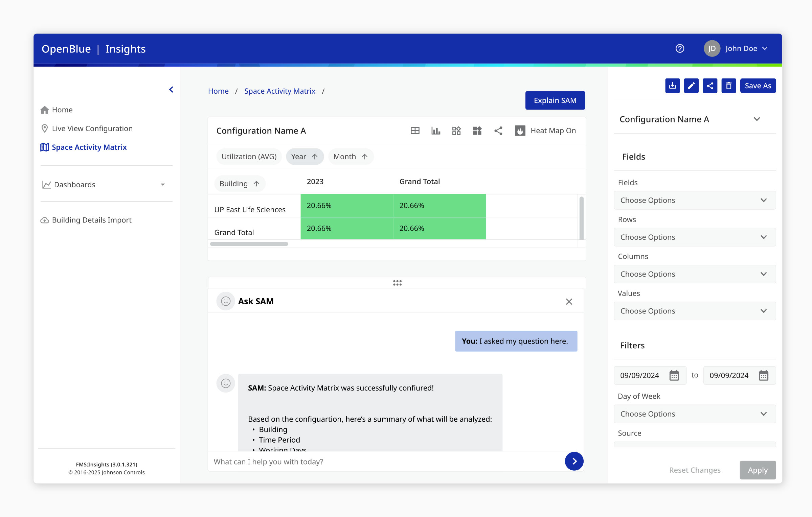Click the matrix vertical scrollbar

click(x=581, y=218)
